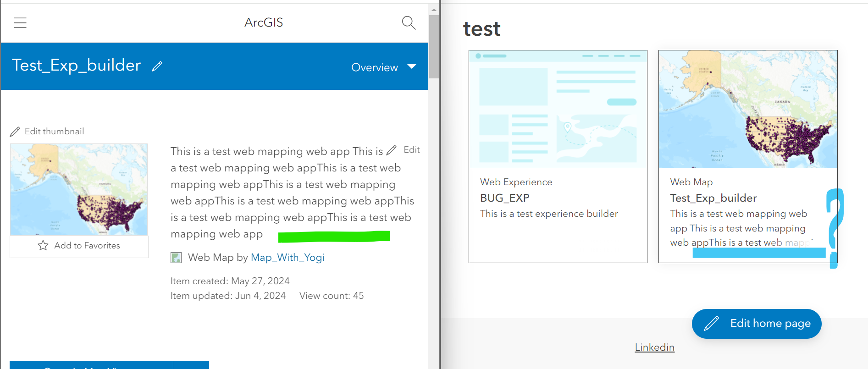
Task: Click the ArcGIS header title
Action: pyautogui.click(x=264, y=22)
